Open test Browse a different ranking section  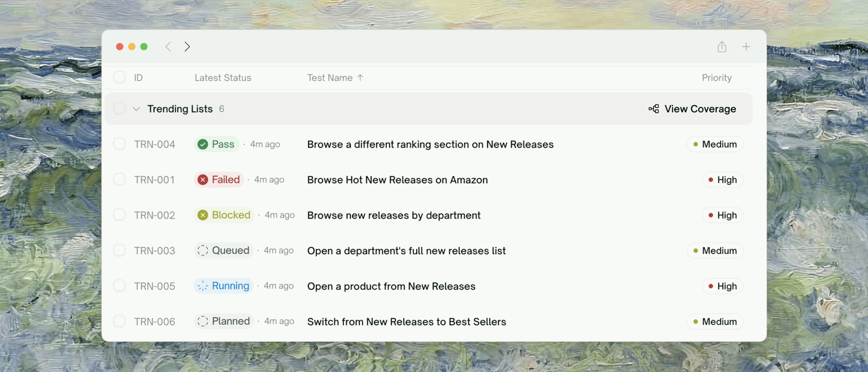click(x=430, y=144)
